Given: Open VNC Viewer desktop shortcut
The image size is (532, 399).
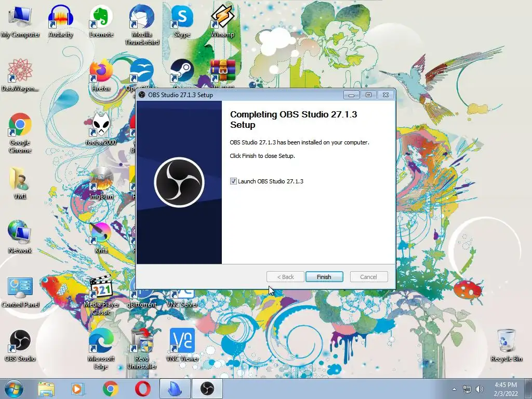Looking at the screenshot, I should pos(182,345).
